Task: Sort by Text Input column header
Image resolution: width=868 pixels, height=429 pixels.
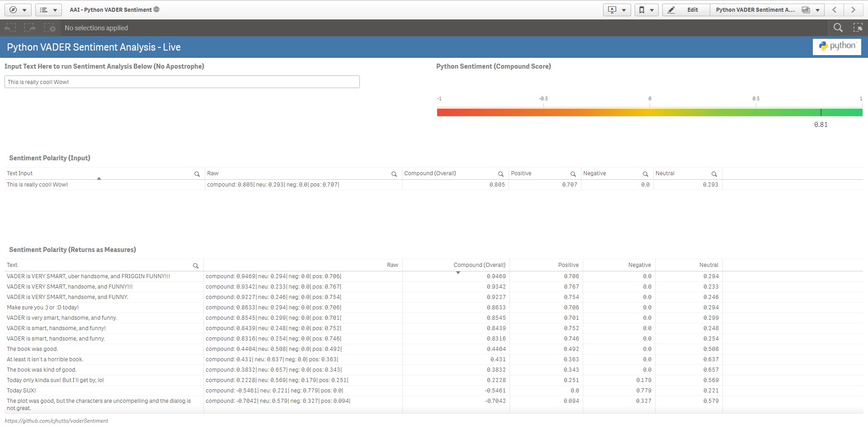Action: tap(20, 173)
